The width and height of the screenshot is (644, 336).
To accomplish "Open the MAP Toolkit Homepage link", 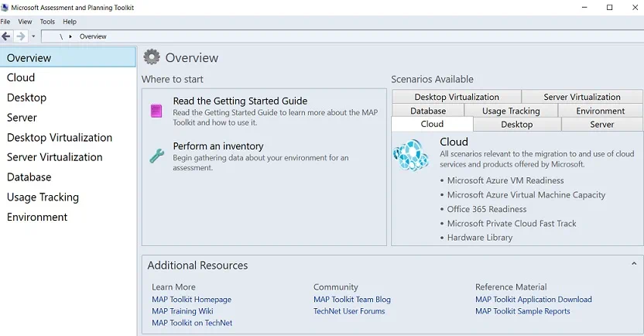I will 191,300.
